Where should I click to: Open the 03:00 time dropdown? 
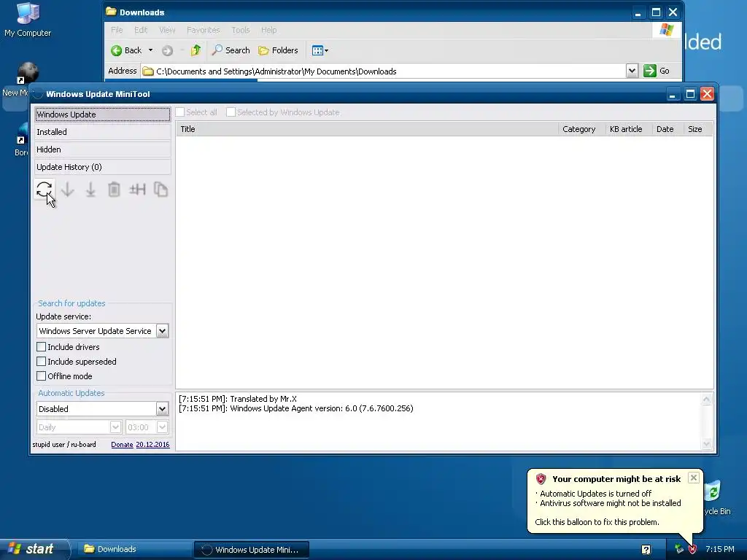162,427
